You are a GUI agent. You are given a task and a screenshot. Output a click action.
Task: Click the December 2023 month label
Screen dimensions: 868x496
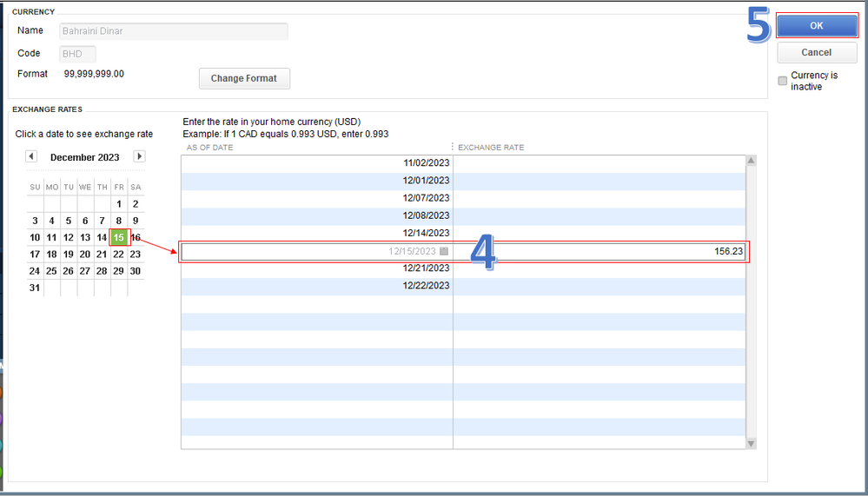pyautogui.click(x=84, y=157)
